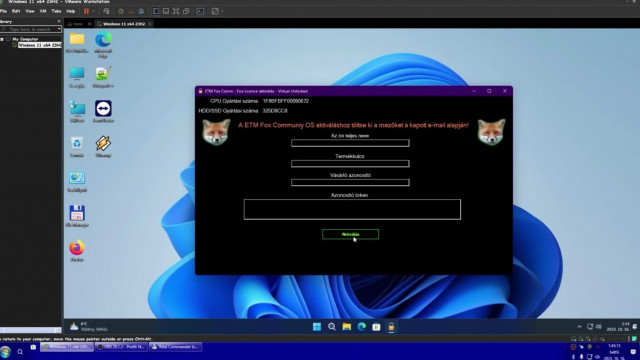Switch to Total Commander host taskbar button

[x=176, y=347]
